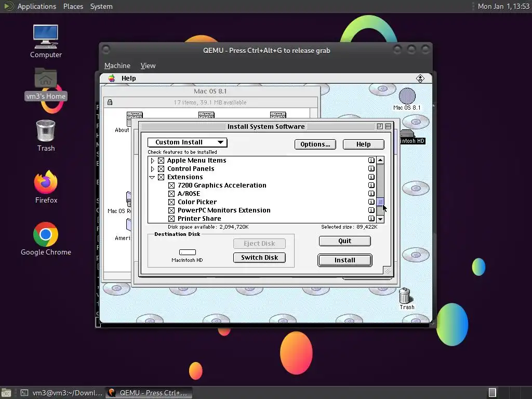Click the installer window resize grip
532x399 pixels.
pos(388,270)
